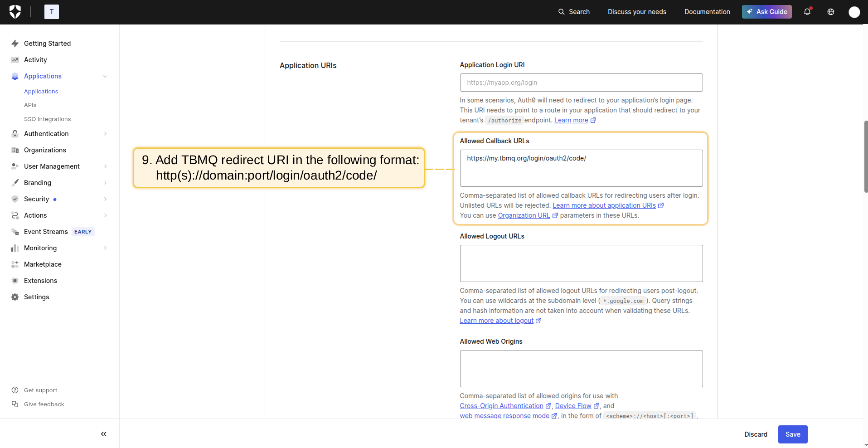The width and height of the screenshot is (868, 448).
Task: Focus the Application Login URI field
Action: click(581, 83)
